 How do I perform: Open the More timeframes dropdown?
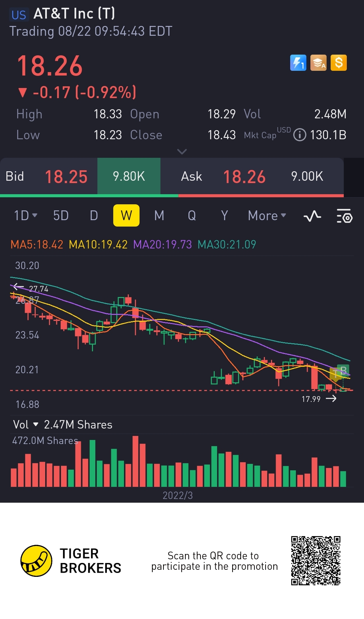(267, 215)
